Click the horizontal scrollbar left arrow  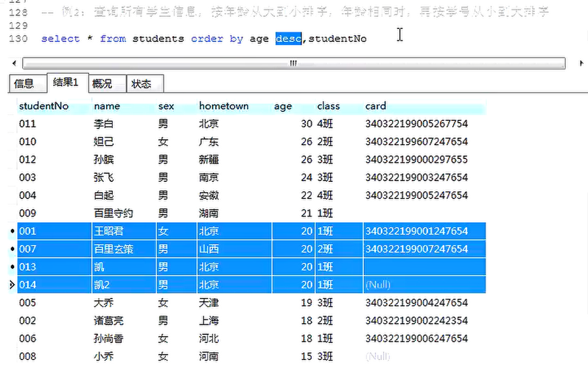[14, 63]
